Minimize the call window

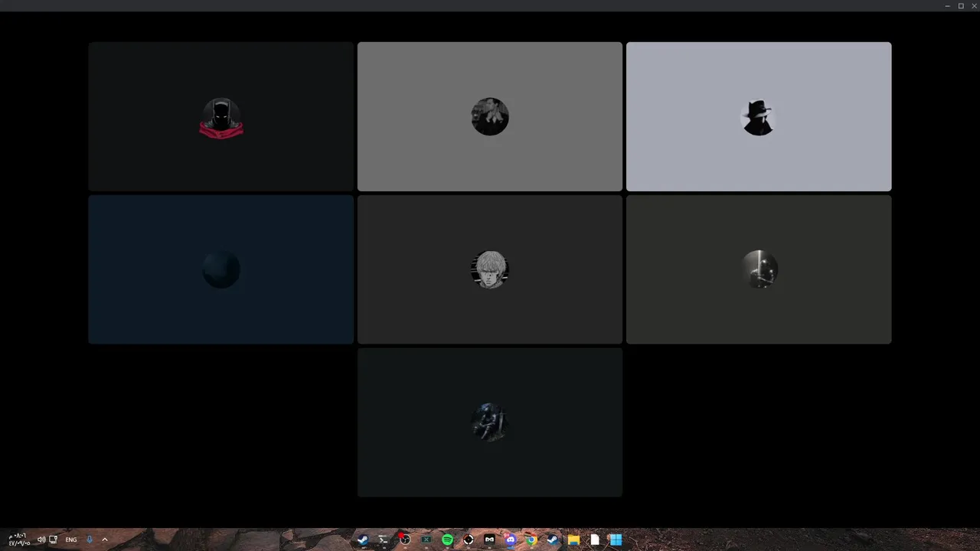click(x=948, y=5)
